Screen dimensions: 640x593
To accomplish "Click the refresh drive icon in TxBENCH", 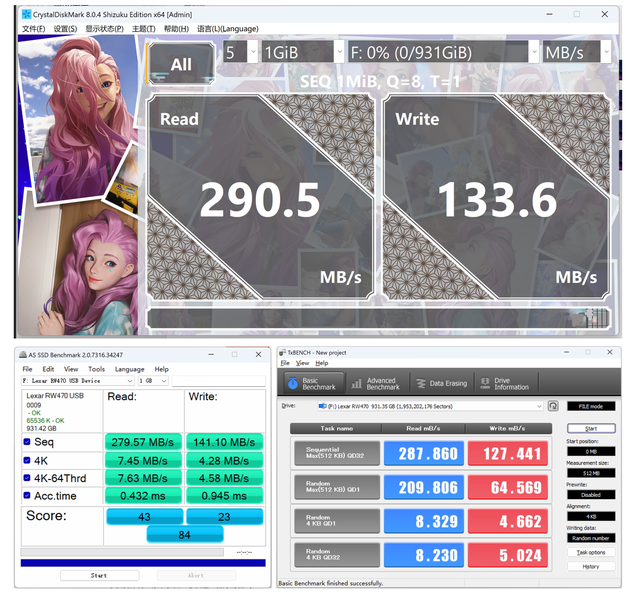I will pos(553,406).
